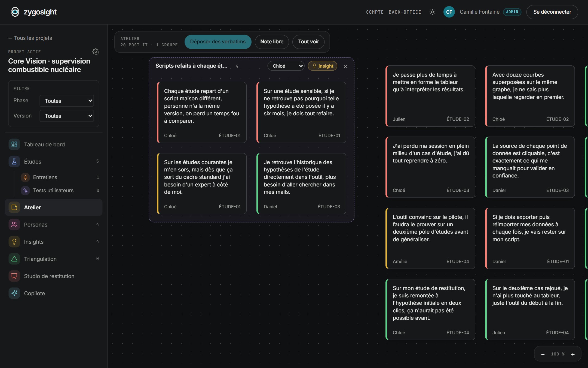Mark group as Insight
The height and width of the screenshot is (368, 588).
pos(323,66)
